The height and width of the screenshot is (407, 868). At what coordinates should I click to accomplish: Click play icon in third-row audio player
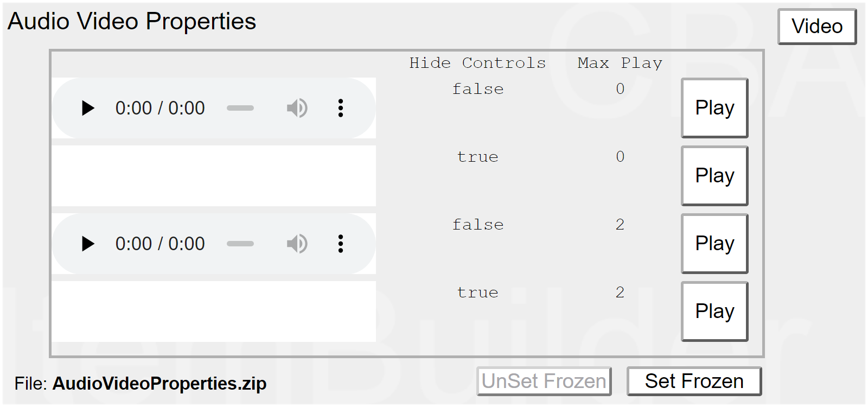pos(88,244)
